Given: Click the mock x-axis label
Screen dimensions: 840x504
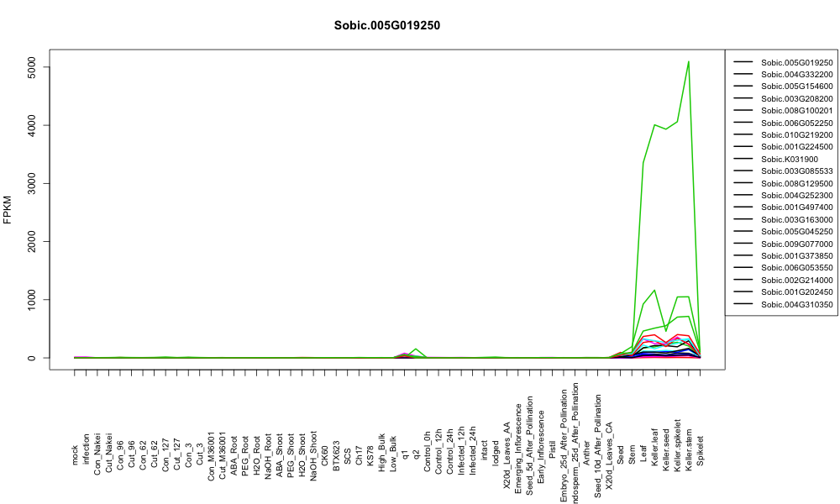Looking at the screenshot, I should click(75, 456).
